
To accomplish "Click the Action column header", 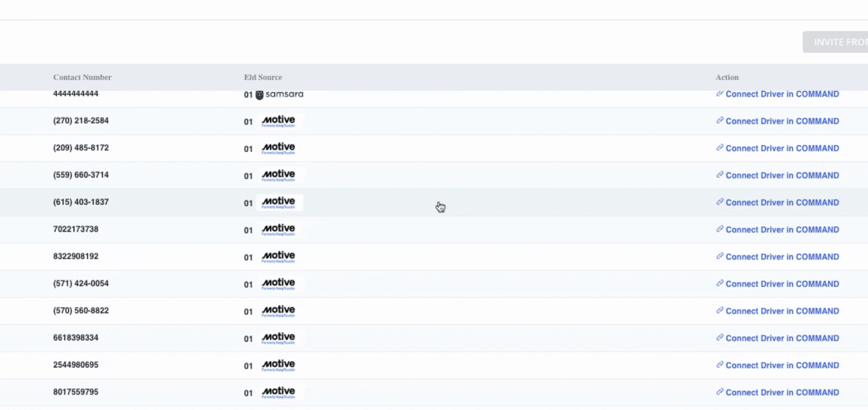I will (727, 77).
